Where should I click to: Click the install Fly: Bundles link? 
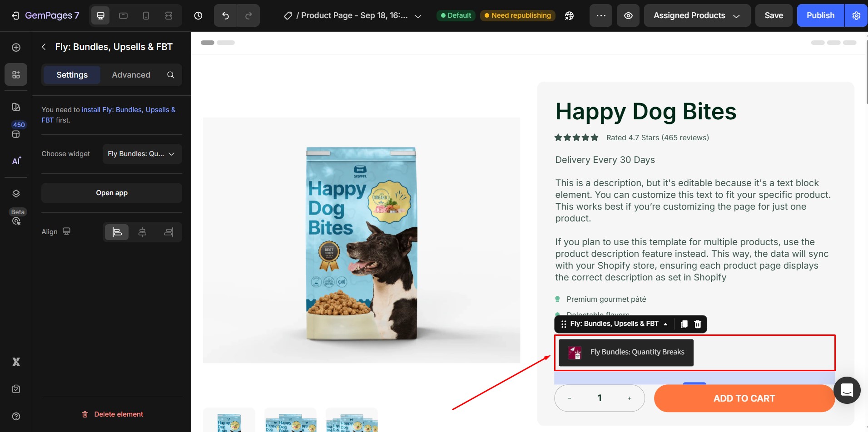[128, 110]
